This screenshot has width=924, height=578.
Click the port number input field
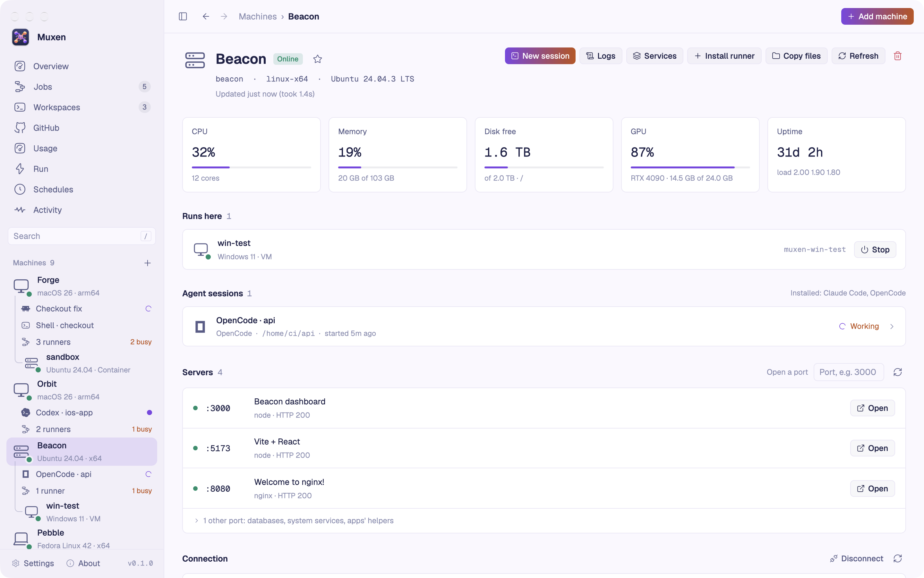849,372
